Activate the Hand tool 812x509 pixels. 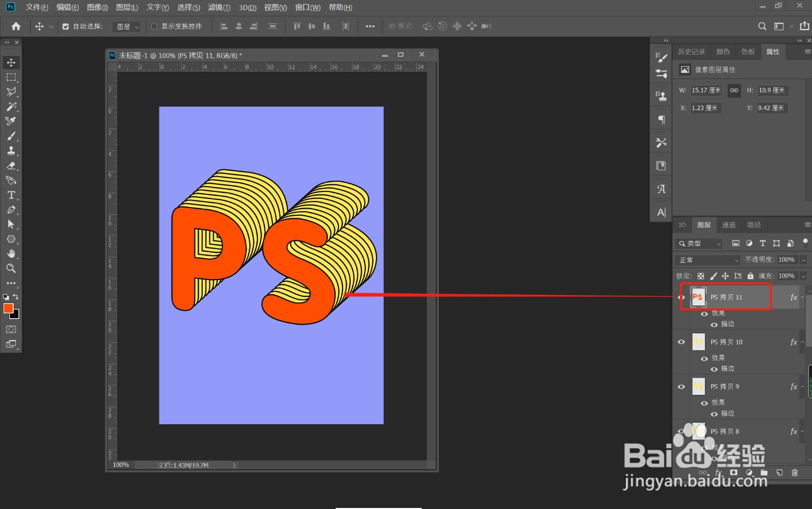(x=11, y=254)
